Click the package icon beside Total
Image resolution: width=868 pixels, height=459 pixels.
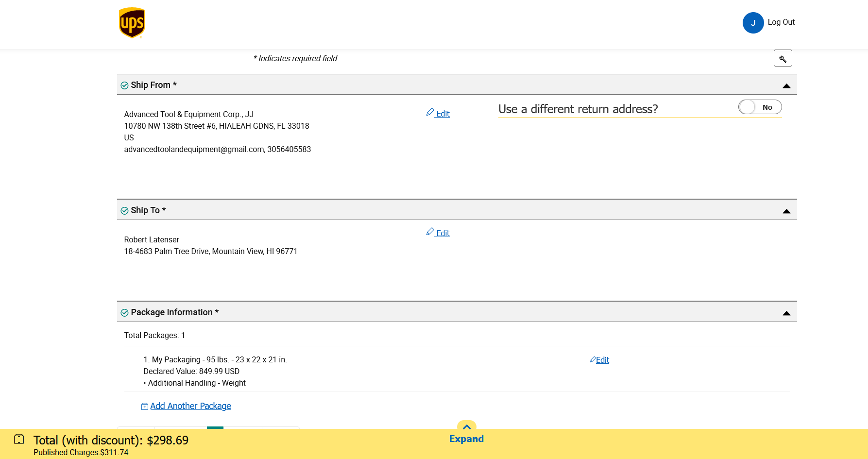point(19,439)
